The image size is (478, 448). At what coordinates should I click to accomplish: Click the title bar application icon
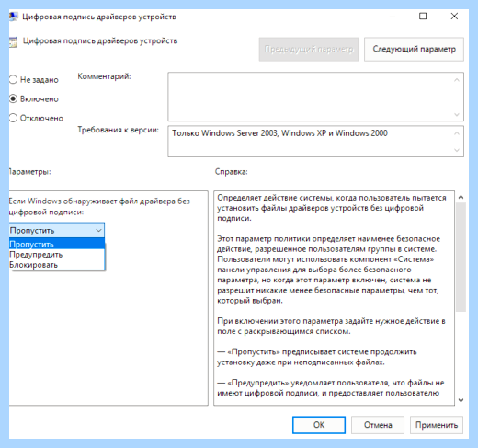pyautogui.click(x=13, y=17)
